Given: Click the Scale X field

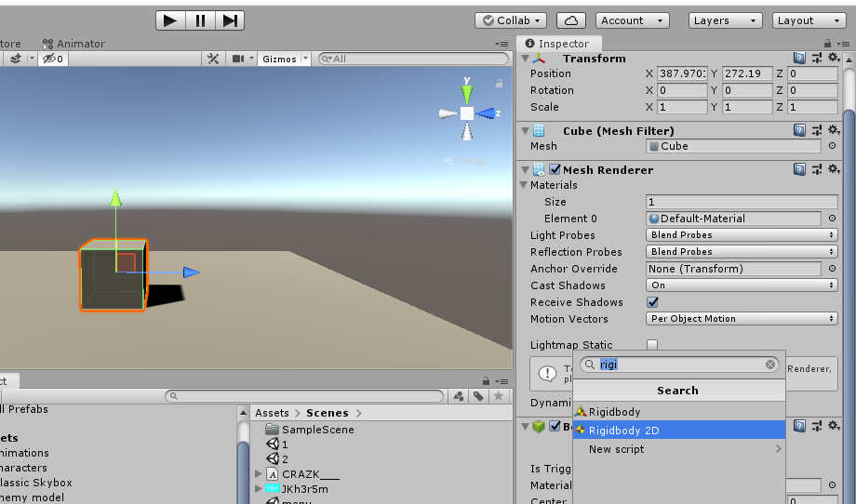Looking at the screenshot, I should (x=682, y=108).
